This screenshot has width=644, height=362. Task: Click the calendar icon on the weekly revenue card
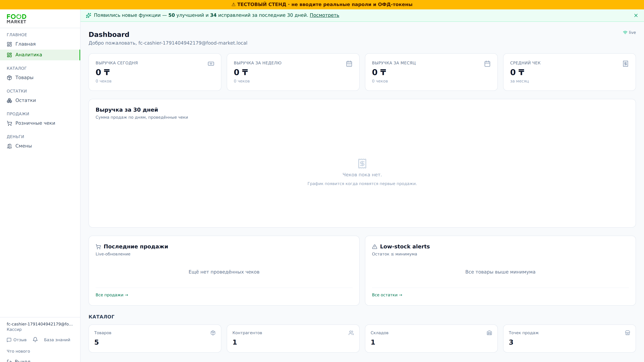pyautogui.click(x=349, y=64)
